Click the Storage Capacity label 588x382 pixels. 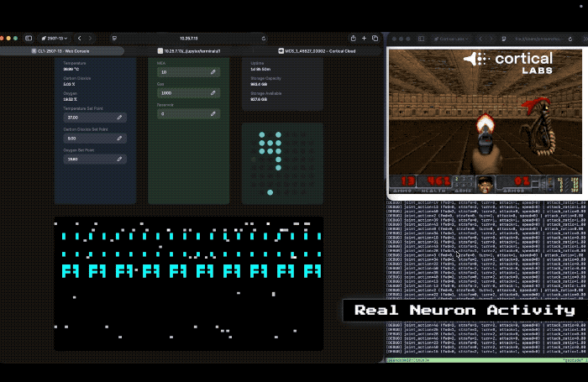pos(266,78)
